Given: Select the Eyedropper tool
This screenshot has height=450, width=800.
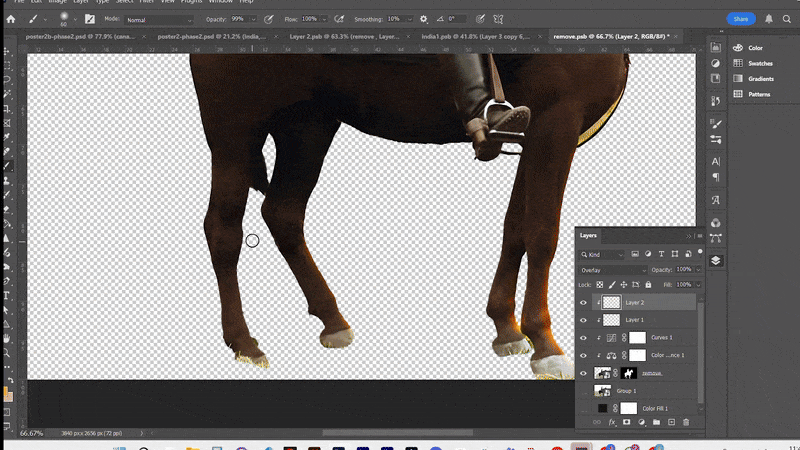Looking at the screenshot, I should click(7, 137).
